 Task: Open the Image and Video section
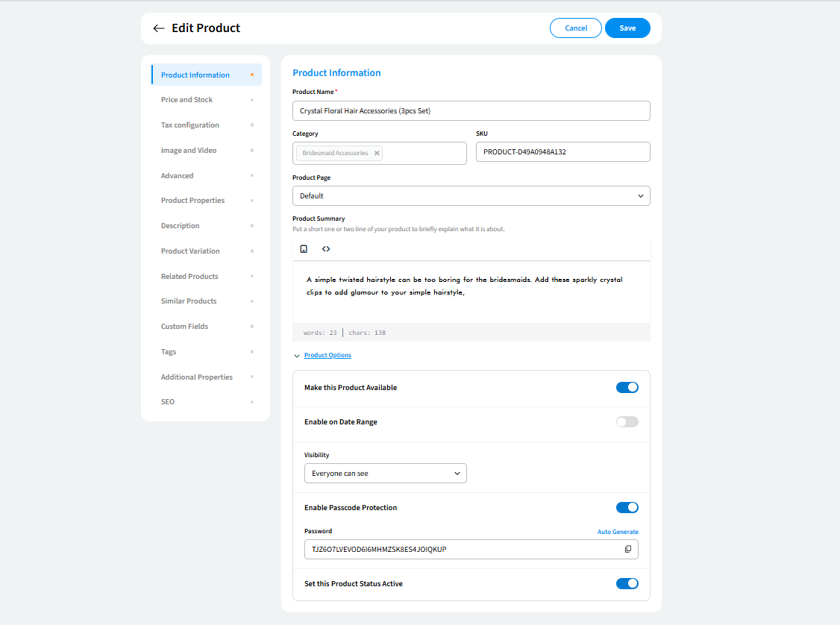tap(189, 151)
